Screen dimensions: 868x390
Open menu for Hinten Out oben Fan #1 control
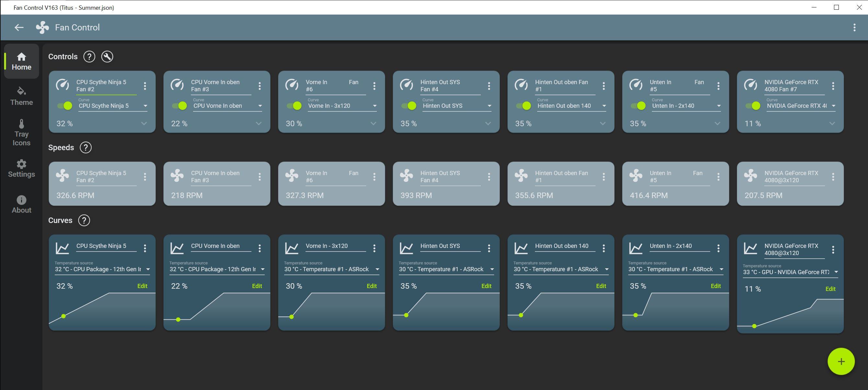[x=604, y=86]
